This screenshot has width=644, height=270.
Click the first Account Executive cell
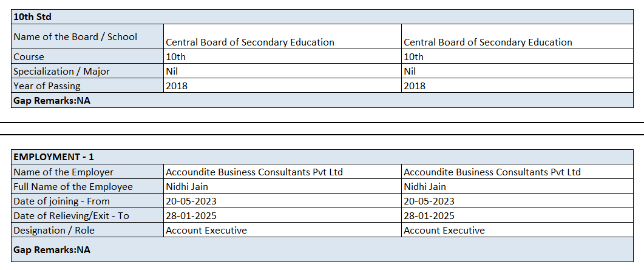(206, 231)
